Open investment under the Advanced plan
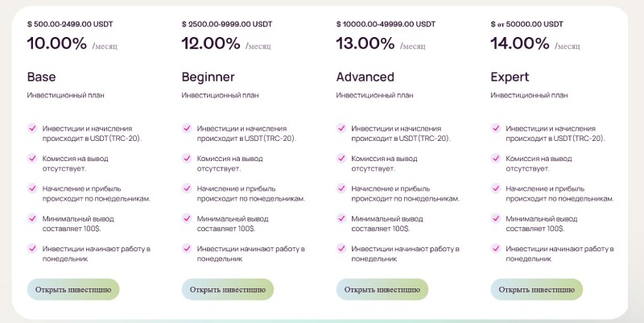644x323 pixels. tap(382, 289)
